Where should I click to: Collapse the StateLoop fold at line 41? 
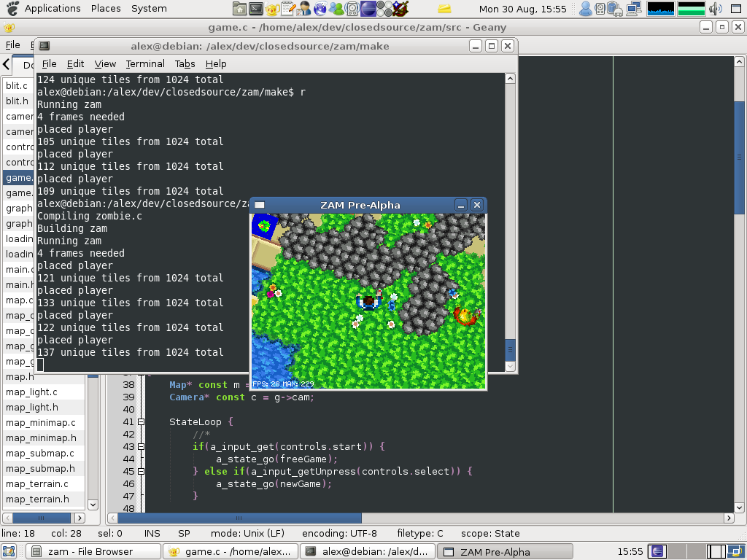(x=141, y=422)
